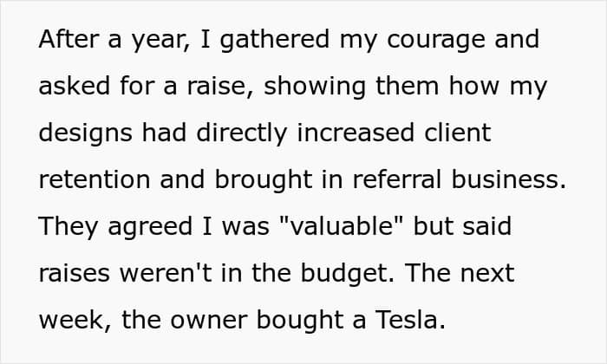Click the word "increased" in third line

coord(356,133)
